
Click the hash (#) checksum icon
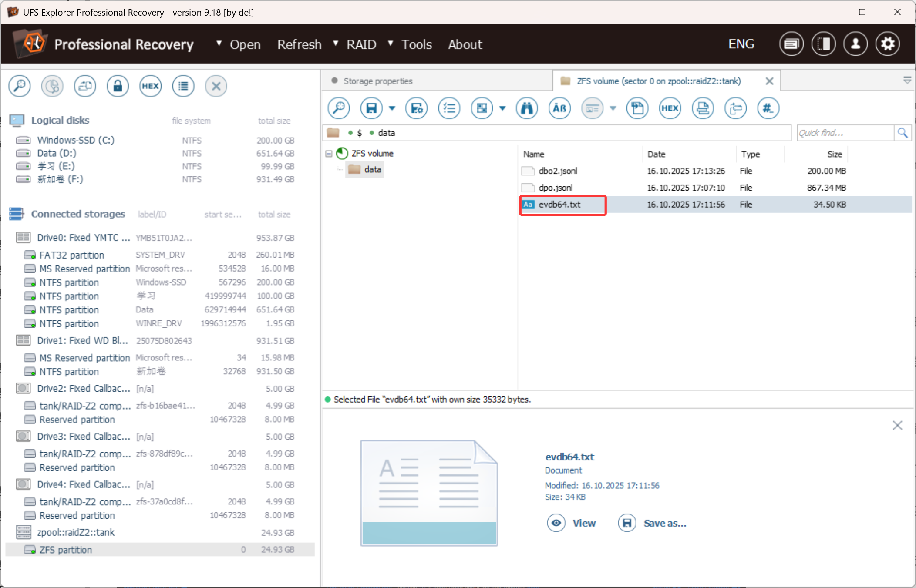point(768,108)
